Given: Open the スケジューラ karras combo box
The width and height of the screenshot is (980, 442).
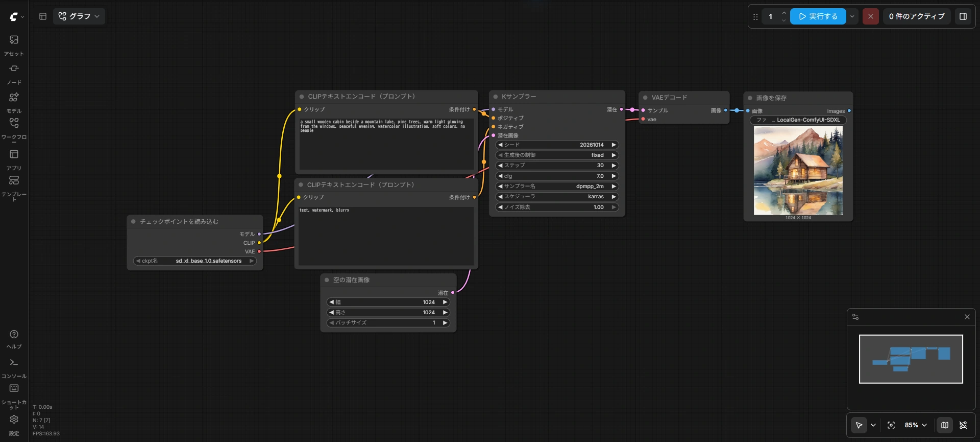Looking at the screenshot, I should point(557,197).
